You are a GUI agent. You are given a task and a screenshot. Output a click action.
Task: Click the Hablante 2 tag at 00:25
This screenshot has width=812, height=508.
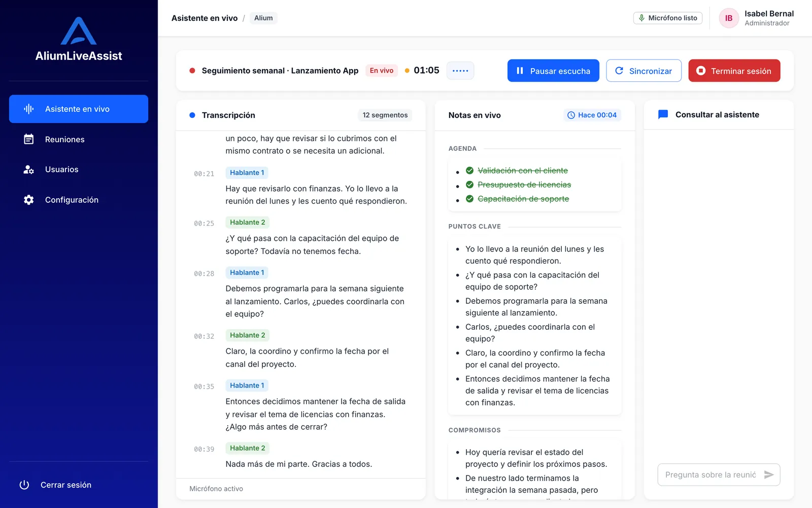[x=248, y=223]
